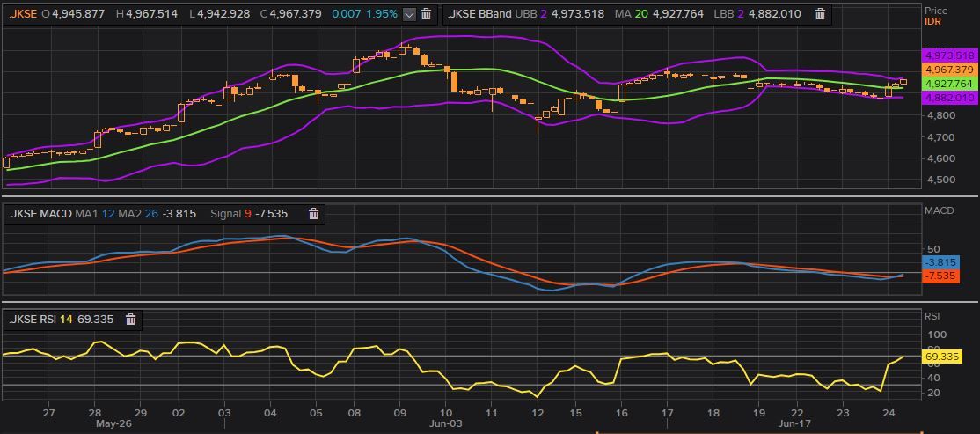This screenshot has height=434, width=980.
Task: Remove the .JKSE BBand indicator via trash icon
Action: point(820,14)
